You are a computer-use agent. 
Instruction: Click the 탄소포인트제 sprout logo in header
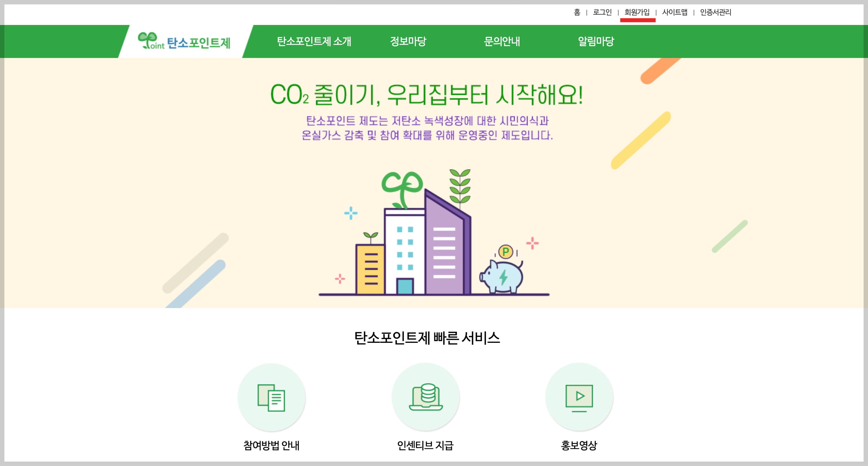[x=184, y=41]
